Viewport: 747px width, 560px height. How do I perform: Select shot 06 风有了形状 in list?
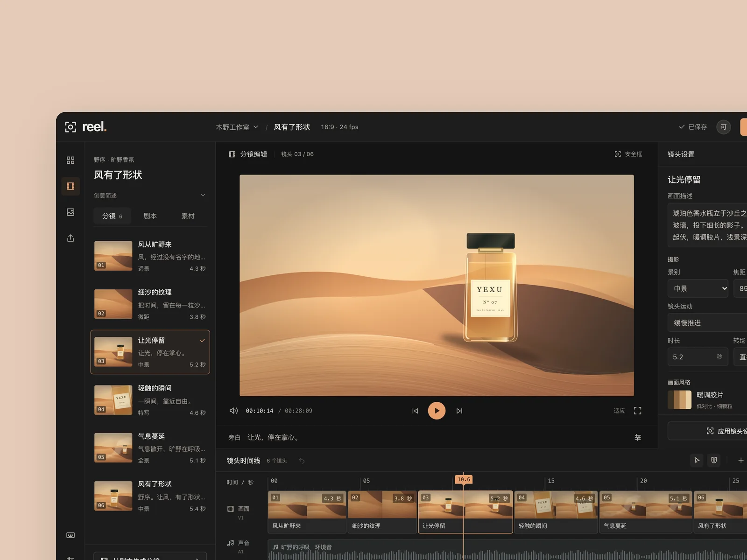[x=150, y=496]
